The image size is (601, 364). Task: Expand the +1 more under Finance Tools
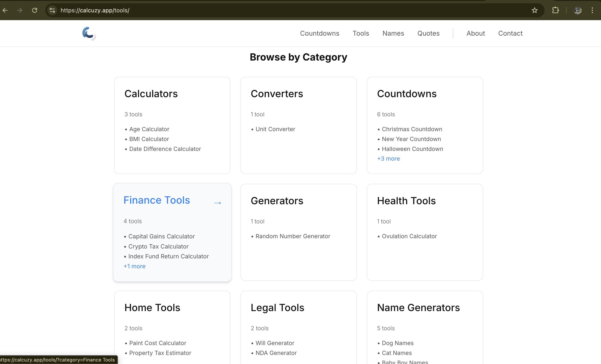(x=134, y=266)
